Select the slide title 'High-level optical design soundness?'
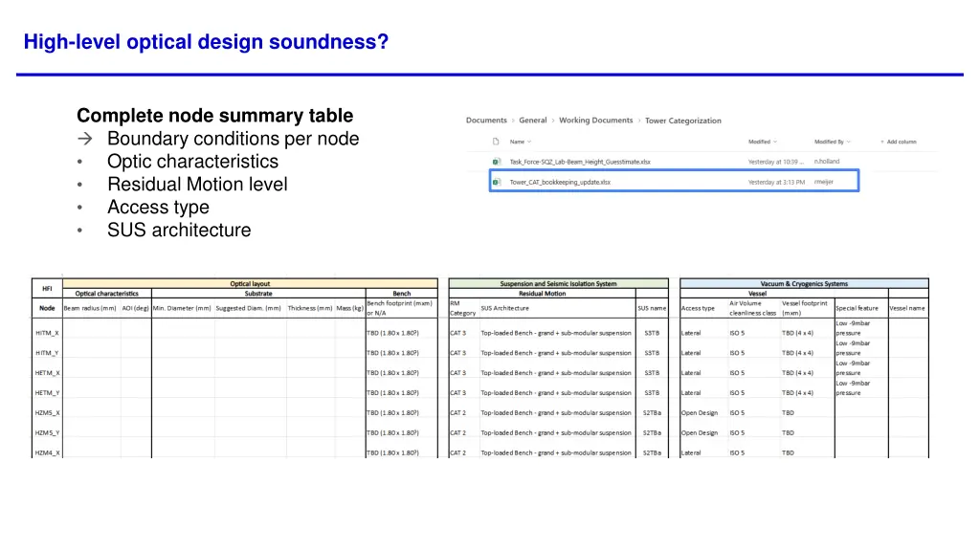This screenshot has width=980, height=551. coord(207,42)
